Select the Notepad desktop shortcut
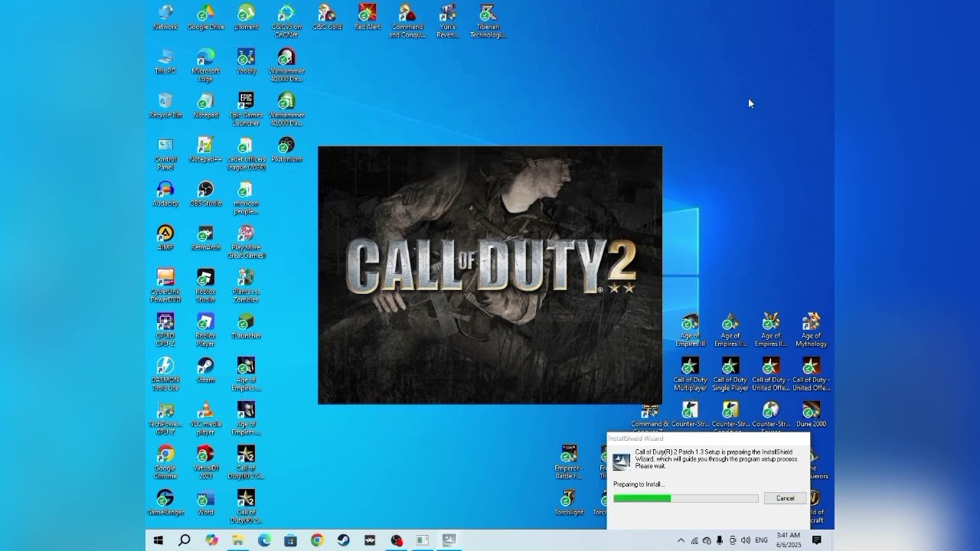The width and height of the screenshot is (980, 551). click(206, 106)
